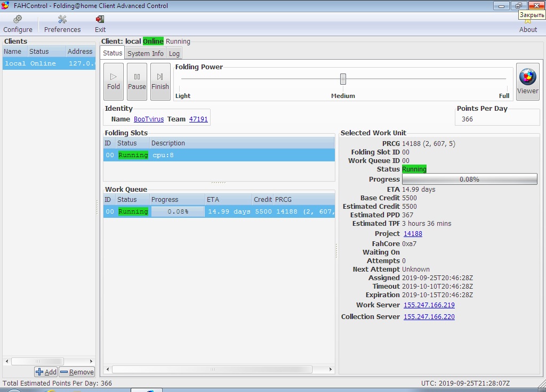This screenshot has width=546, height=392.
Task: Click the Online status badge in header
Action: [x=153, y=41]
